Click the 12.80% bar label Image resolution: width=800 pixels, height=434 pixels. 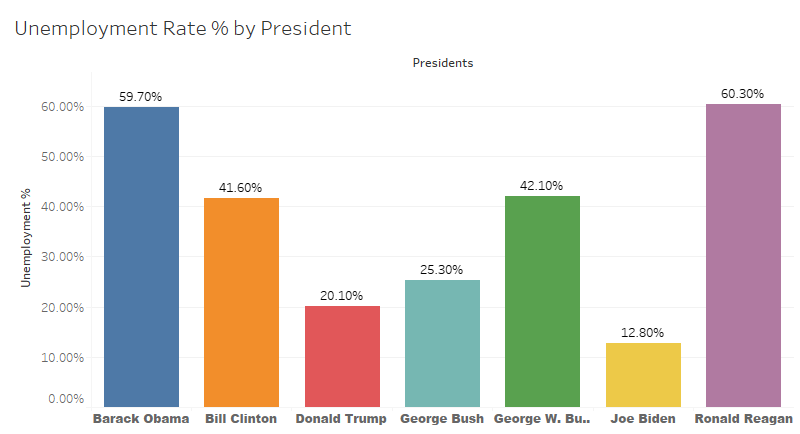point(643,333)
